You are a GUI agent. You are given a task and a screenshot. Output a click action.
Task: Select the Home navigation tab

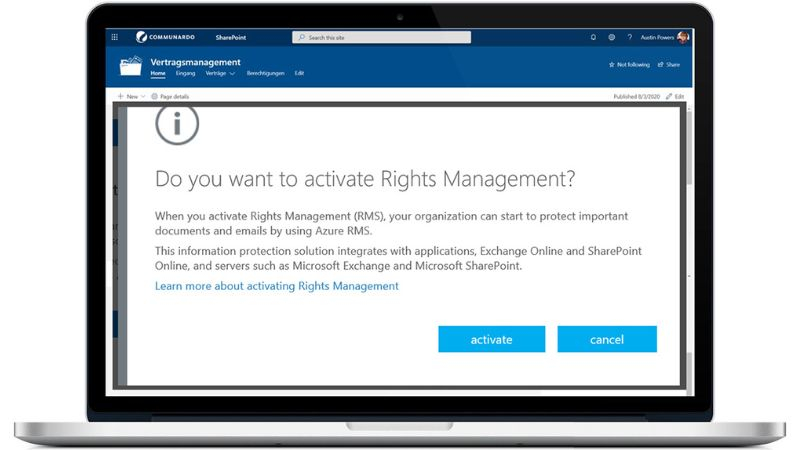[x=158, y=73]
